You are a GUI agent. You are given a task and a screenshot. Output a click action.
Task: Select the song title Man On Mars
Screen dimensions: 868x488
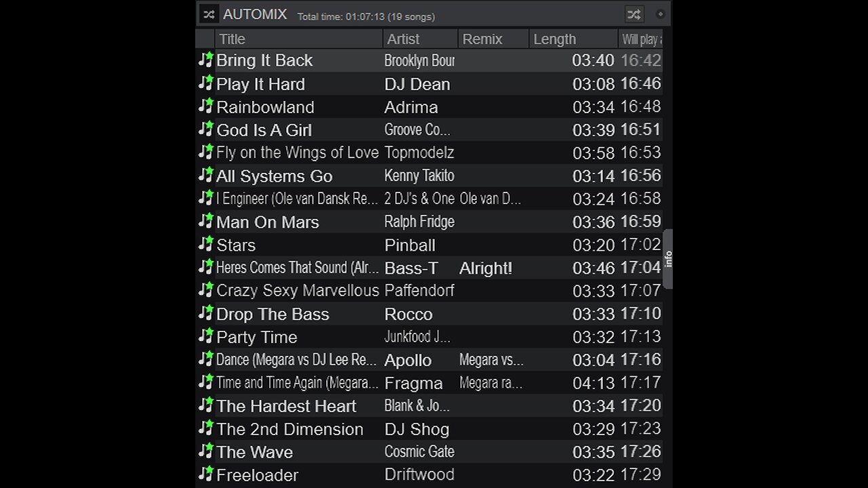[x=268, y=222]
